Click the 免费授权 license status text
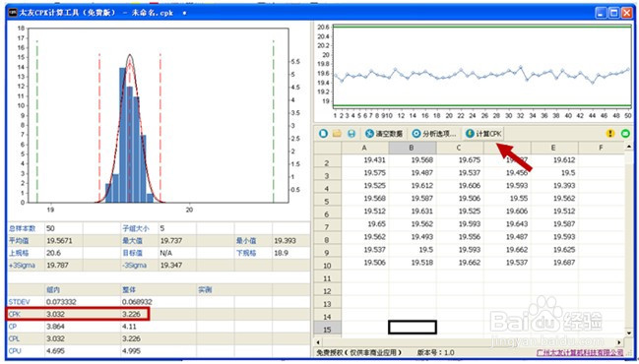The width and height of the screenshot is (639, 364). [x=358, y=352]
